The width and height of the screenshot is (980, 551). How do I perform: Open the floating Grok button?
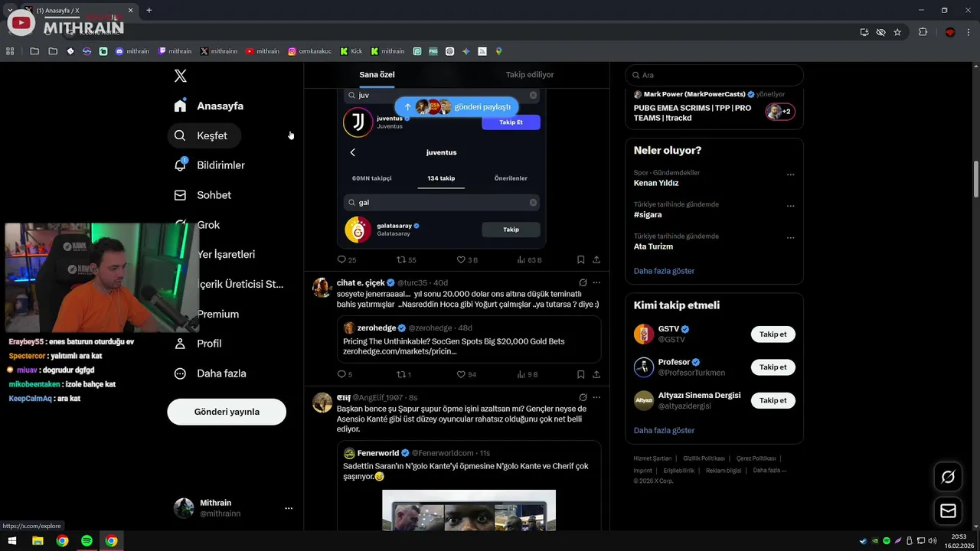point(948,478)
